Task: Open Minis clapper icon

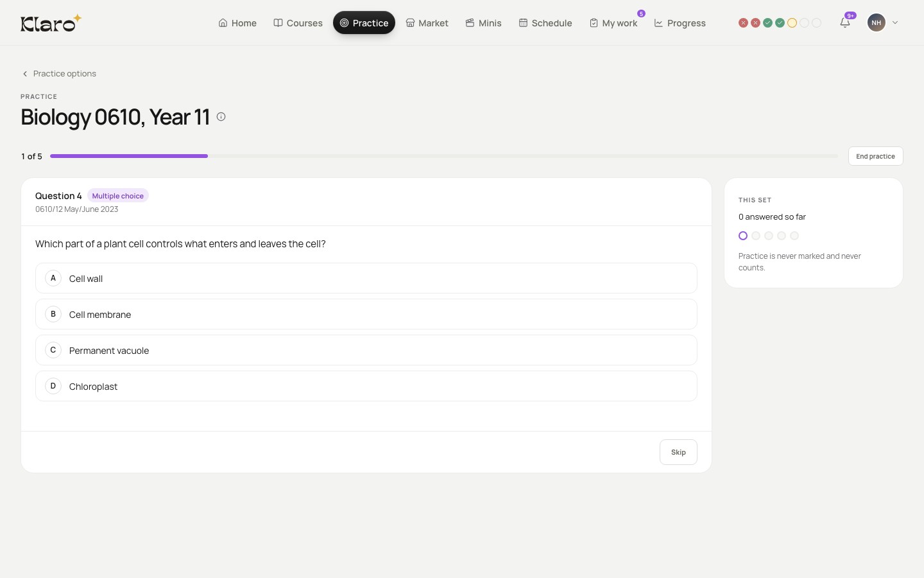Action: point(470,23)
